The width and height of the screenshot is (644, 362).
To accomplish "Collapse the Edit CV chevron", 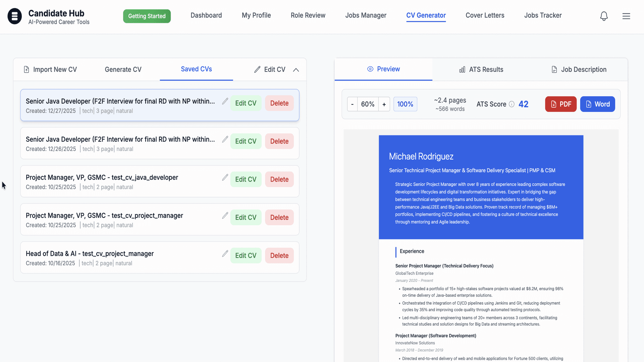I will coord(296,70).
